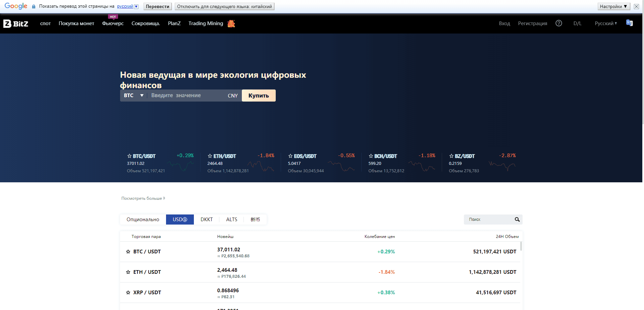Open the Настройки dropdown in translate bar

(x=613, y=6)
